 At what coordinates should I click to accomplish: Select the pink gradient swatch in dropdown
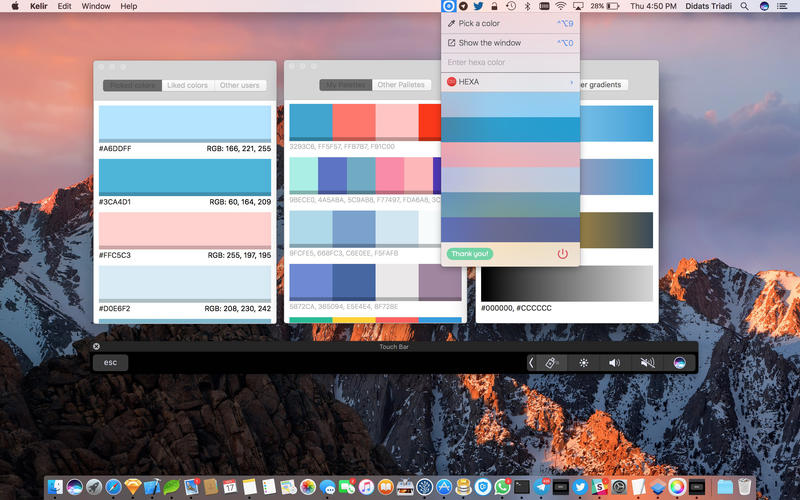(510, 155)
